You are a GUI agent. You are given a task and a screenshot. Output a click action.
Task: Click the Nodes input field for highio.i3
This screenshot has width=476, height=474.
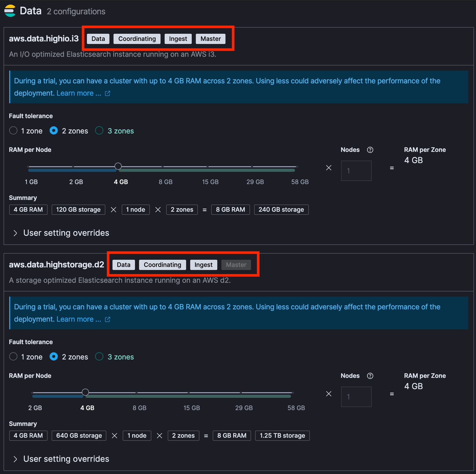coord(356,171)
